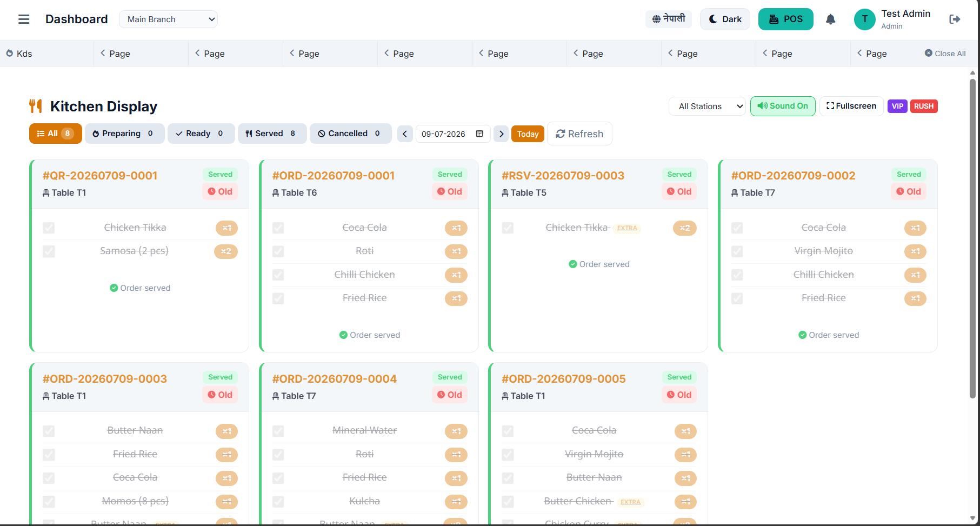This screenshot has width=980, height=526.
Task: Click Old badge on #QR-20260709-0001
Action: point(220,191)
